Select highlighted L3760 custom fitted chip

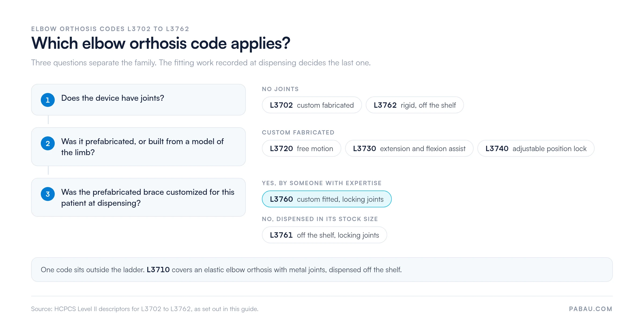327,199
